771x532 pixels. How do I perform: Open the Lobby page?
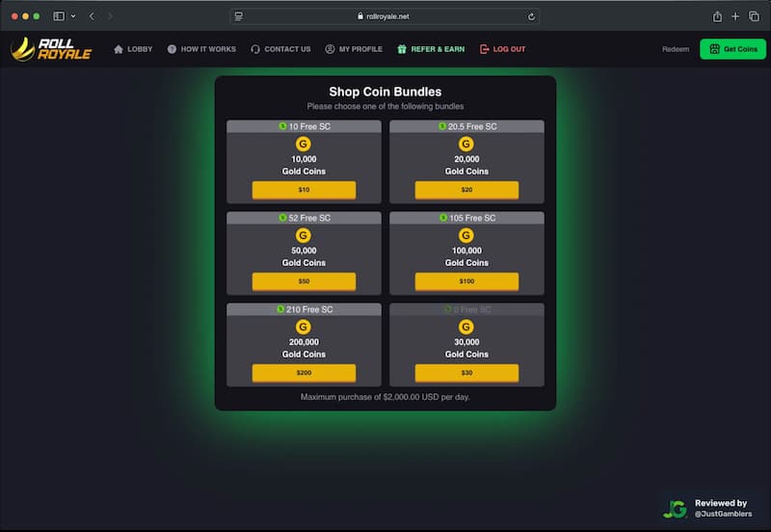pyautogui.click(x=133, y=49)
